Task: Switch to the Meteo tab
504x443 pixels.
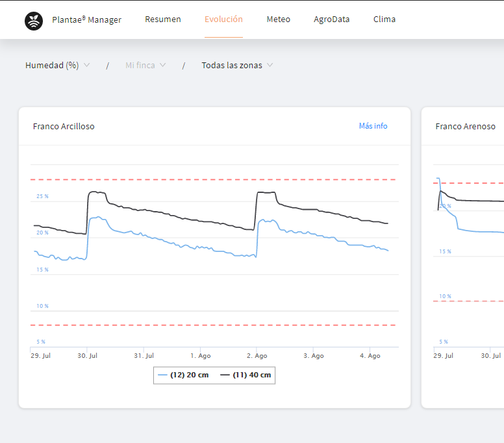Action: 278,19
